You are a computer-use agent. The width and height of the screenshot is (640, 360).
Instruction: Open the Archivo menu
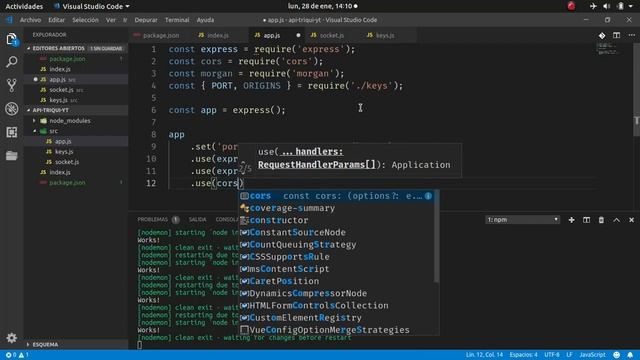[x=30, y=20]
